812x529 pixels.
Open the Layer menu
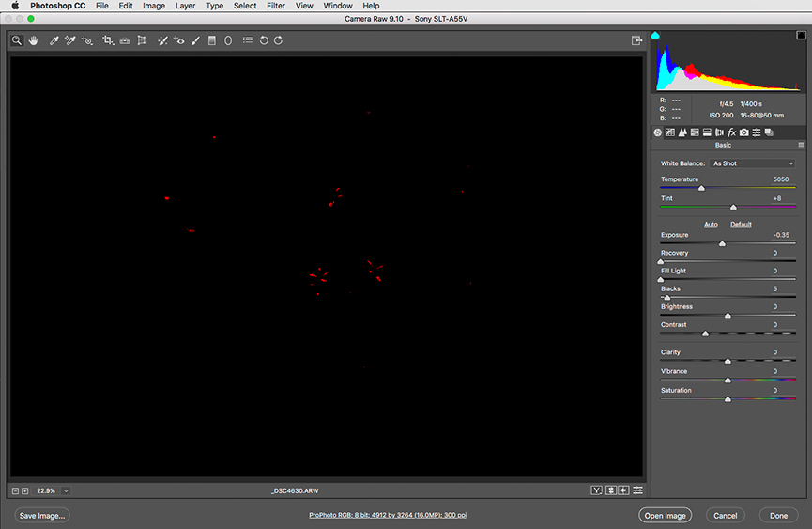tap(185, 6)
